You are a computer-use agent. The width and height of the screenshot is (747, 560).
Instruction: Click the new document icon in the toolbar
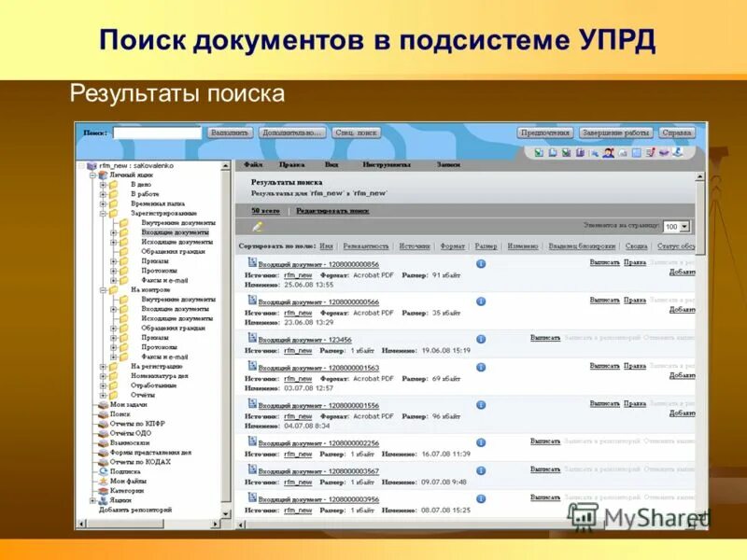553,156
